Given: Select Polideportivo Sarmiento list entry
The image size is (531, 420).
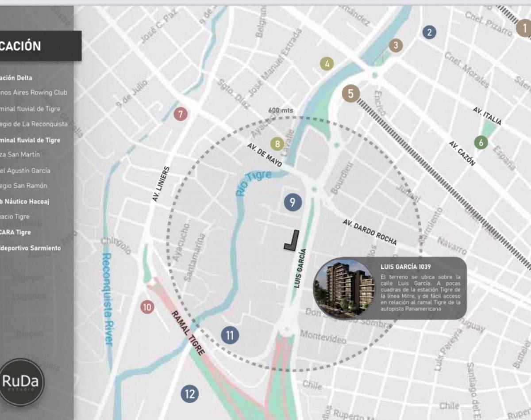Looking at the screenshot, I should (x=31, y=248).
